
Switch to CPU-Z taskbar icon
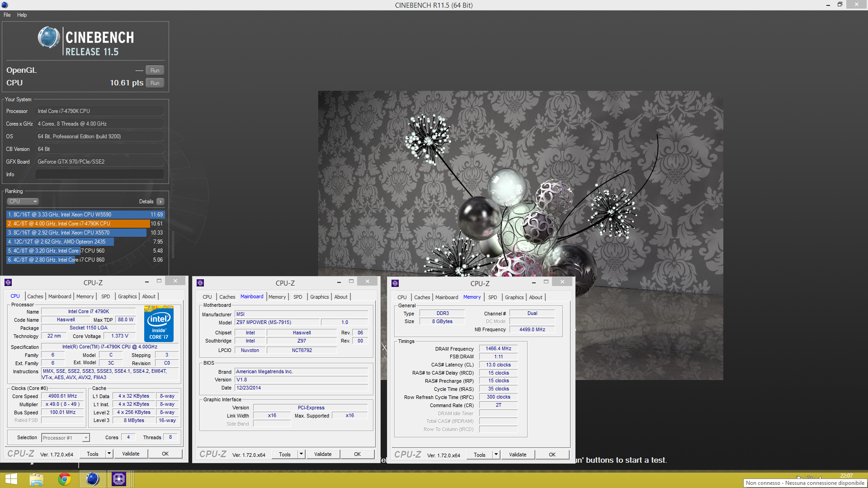click(119, 479)
